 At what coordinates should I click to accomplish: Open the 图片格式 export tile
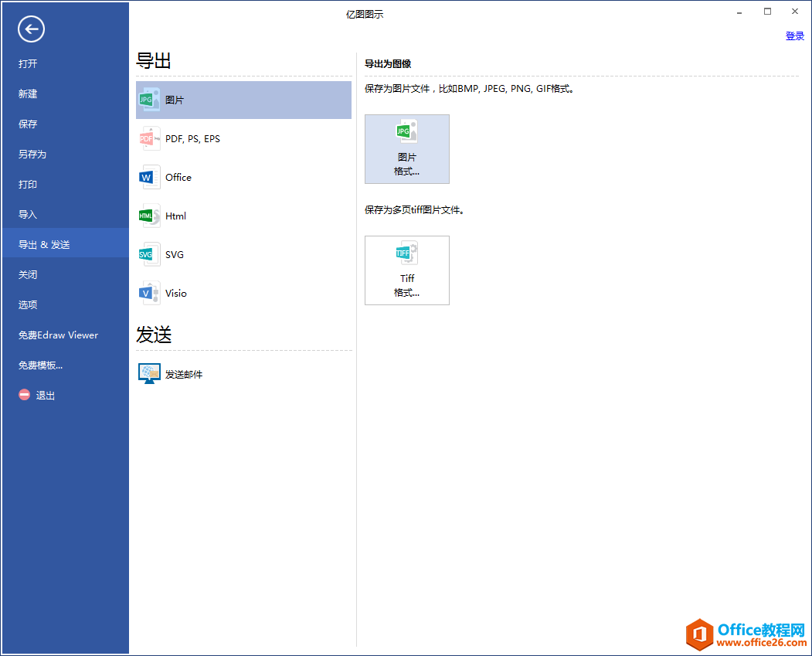click(407, 148)
